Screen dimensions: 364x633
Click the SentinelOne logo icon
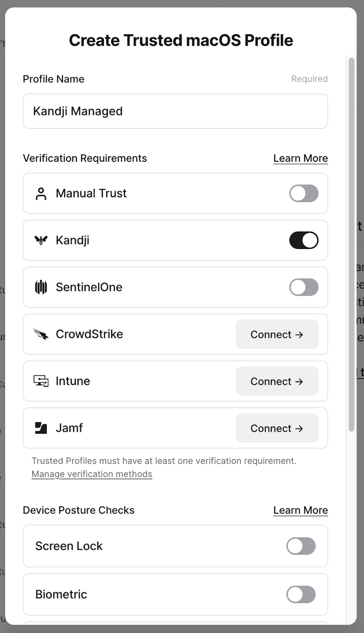point(41,287)
